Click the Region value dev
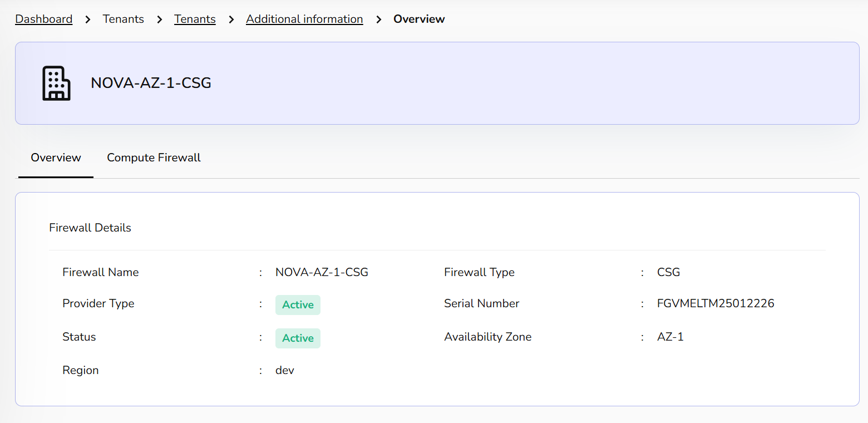Viewport: 868px width, 423px height. tap(285, 370)
